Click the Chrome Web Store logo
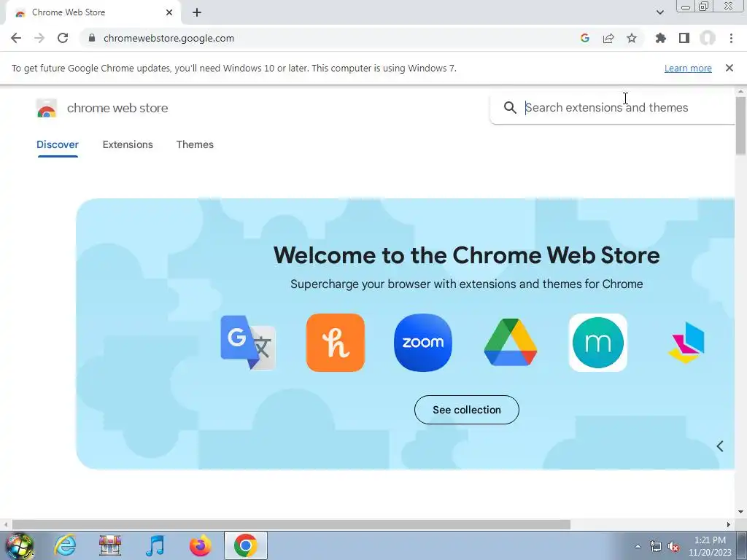747x560 pixels. (x=47, y=108)
